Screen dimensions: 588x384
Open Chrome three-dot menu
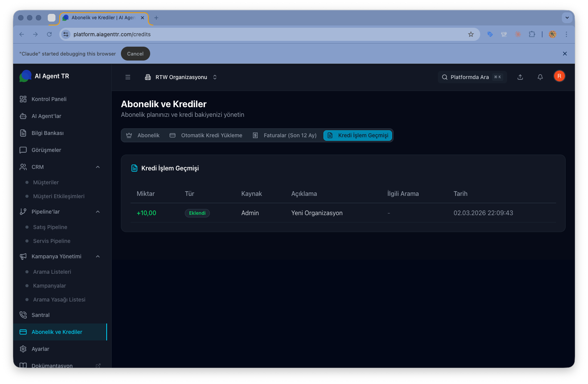tap(566, 34)
